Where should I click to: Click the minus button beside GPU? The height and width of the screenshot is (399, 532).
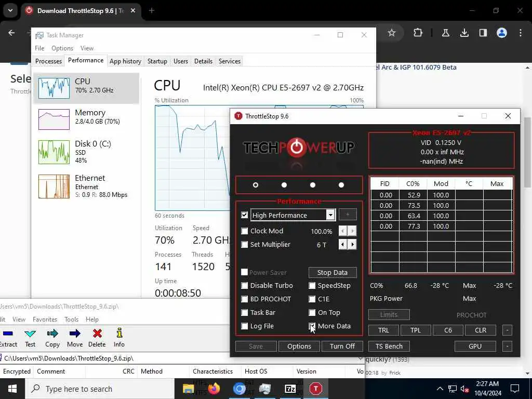(x=507, y=346)
